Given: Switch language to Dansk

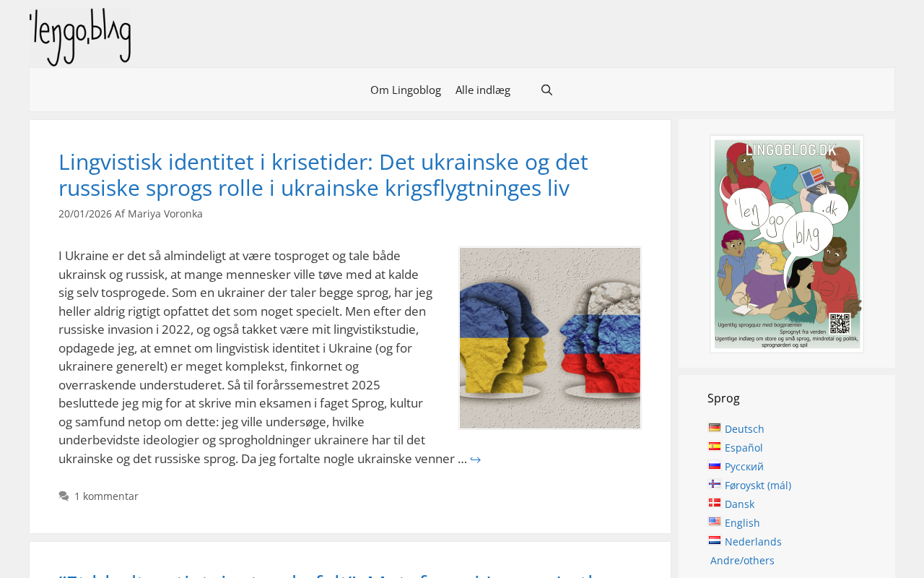Looking at the screenshot, I should (x=740, y=504).
